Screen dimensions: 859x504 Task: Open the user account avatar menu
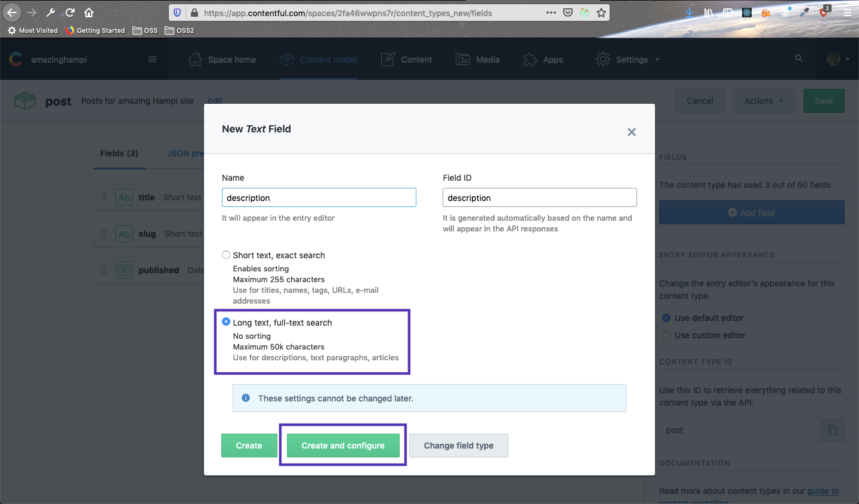(838, 59)
